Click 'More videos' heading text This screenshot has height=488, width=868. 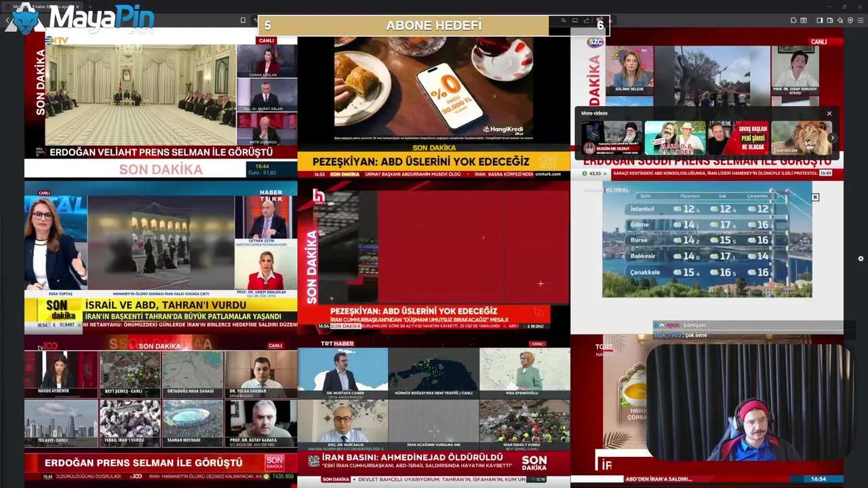(x=594, y=113)
